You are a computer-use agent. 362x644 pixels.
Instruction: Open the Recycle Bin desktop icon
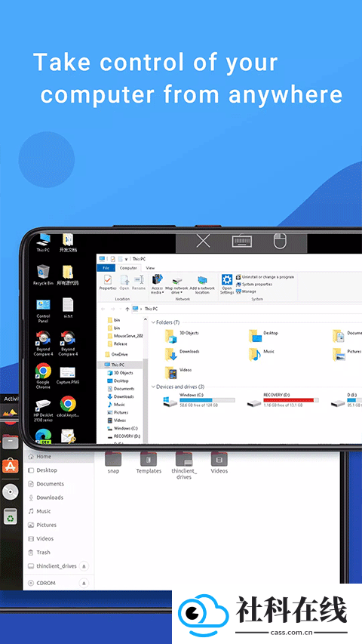pos(43,275)
